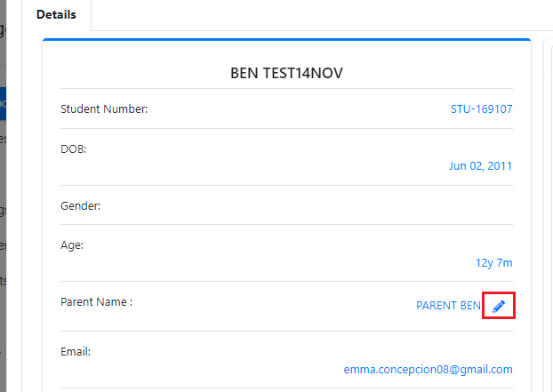Click the pencil edit icon beside PARENT BEN
This screenshot has width=553, height=392.
499,306
